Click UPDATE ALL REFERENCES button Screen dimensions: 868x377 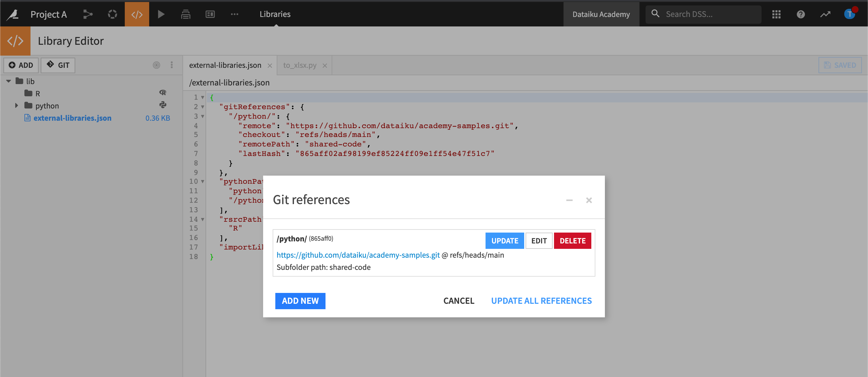(541, 301)
